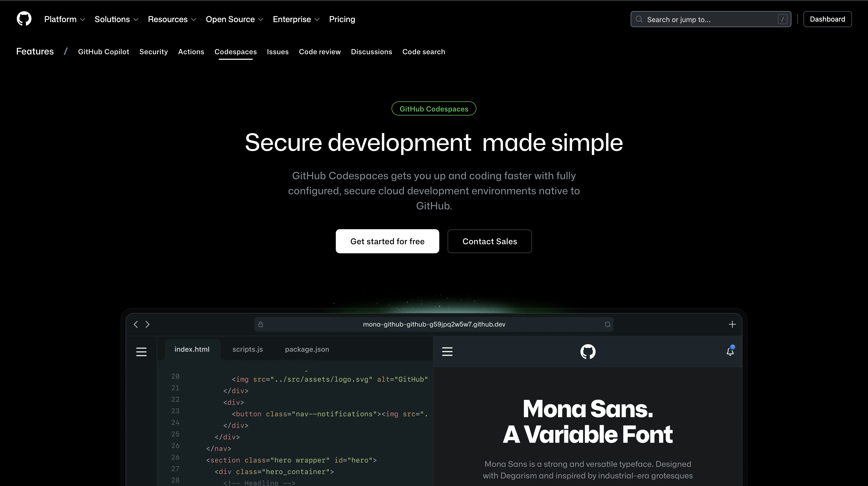Click the hamburger menu beside the code editor
The height and width of the screenshot is (486, 868).
tap(141, 351)
